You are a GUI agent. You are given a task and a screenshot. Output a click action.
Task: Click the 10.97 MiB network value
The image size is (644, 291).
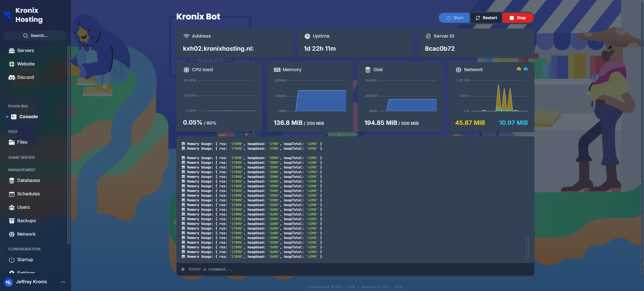tap(513, 123)
